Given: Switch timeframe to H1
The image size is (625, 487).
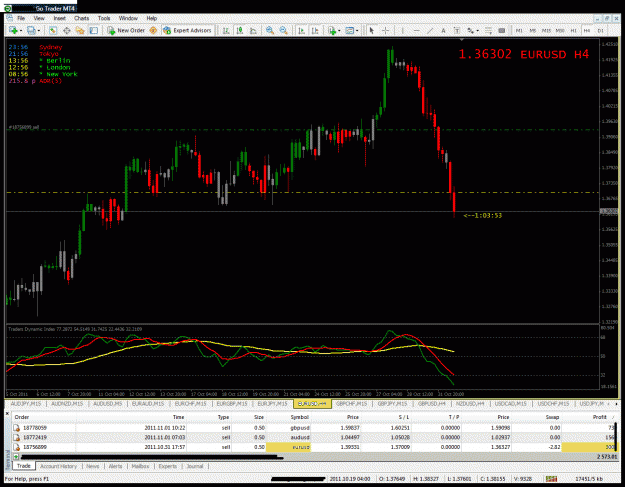Looking at the screenshot, I should [573, 30].
